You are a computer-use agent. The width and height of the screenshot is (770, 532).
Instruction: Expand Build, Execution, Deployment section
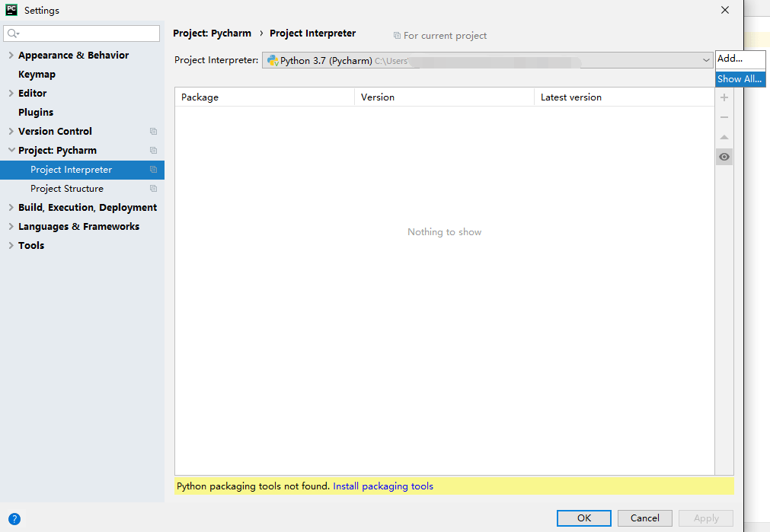tap(11, 208)
